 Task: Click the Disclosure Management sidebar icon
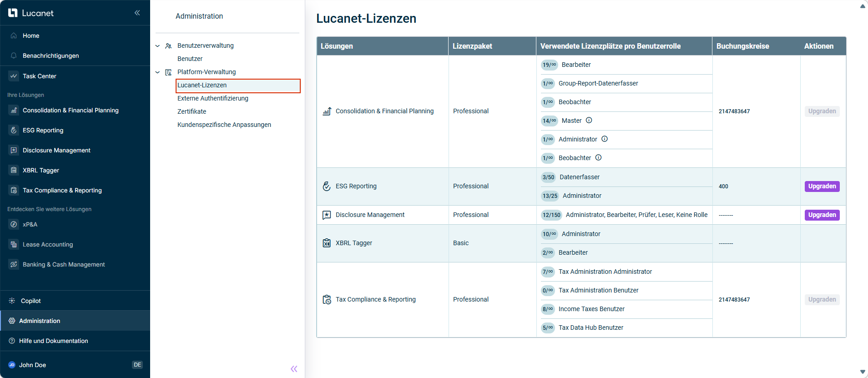tap(14, 150)
